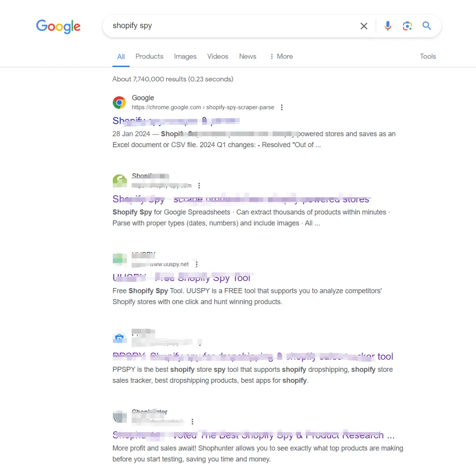Clear the search box with the X icon

point(364,26)
